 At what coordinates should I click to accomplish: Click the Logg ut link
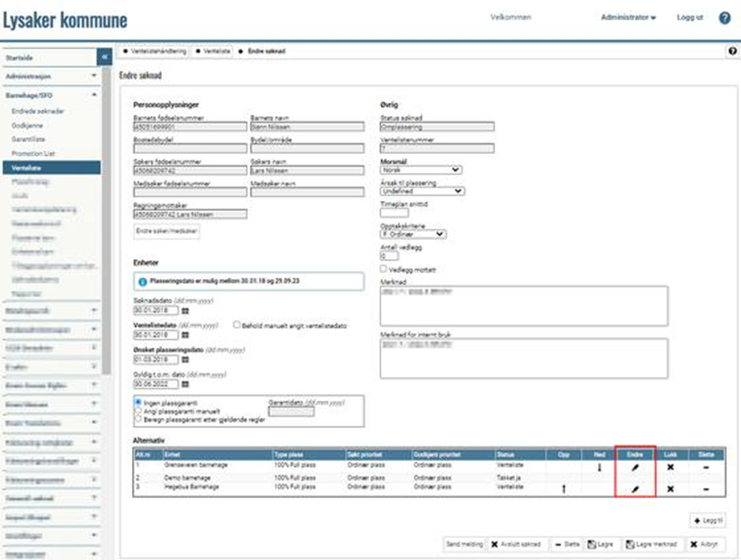689,18
